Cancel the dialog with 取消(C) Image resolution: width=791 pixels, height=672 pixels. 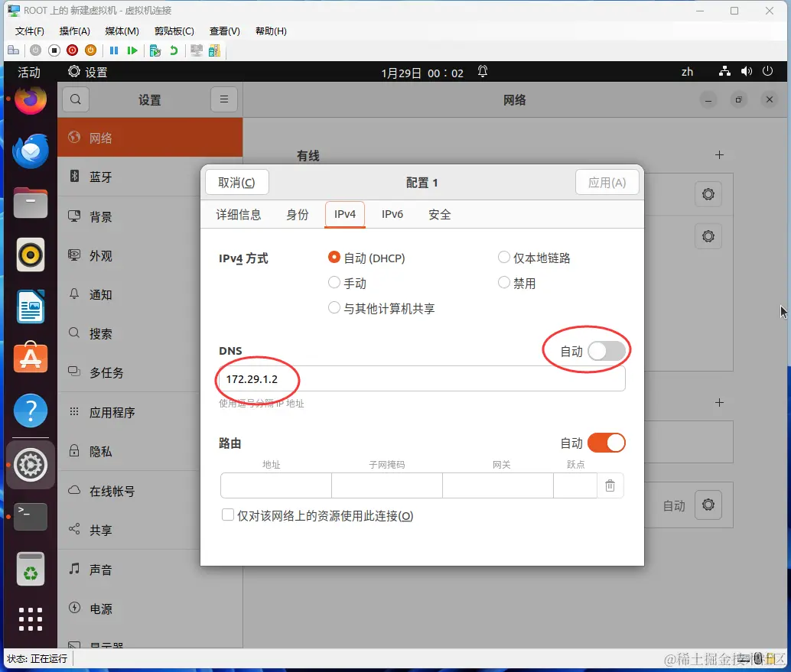236,182
